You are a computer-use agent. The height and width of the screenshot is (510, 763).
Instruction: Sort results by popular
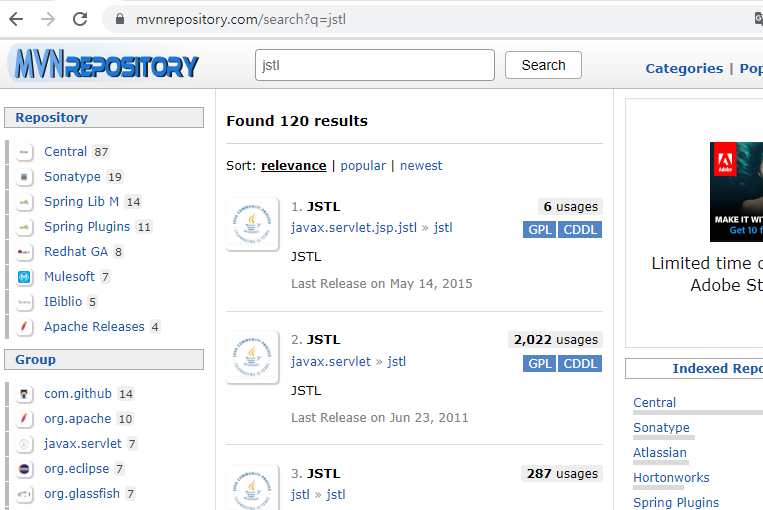click(x=363, y=166)
